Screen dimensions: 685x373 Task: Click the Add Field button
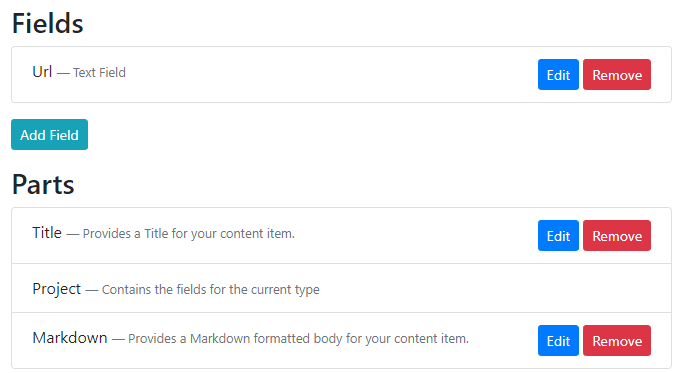point(49,135)
